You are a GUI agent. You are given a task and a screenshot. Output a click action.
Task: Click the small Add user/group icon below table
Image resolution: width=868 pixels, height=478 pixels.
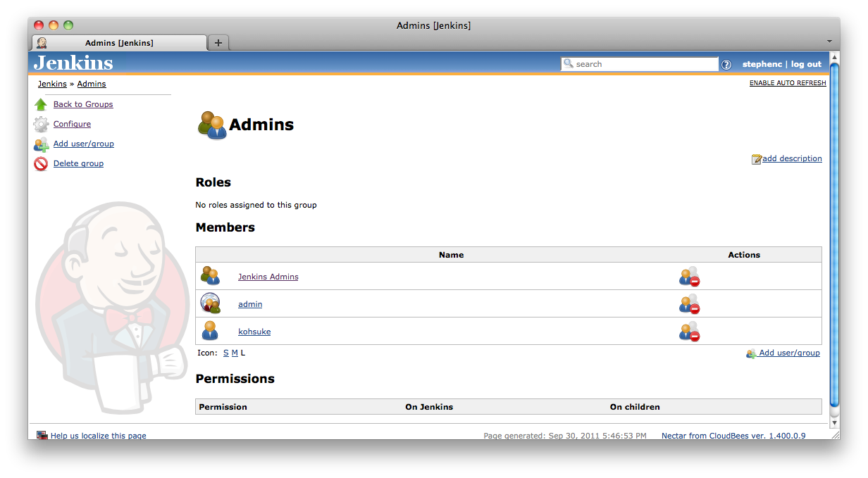click(x=751, y=353)
